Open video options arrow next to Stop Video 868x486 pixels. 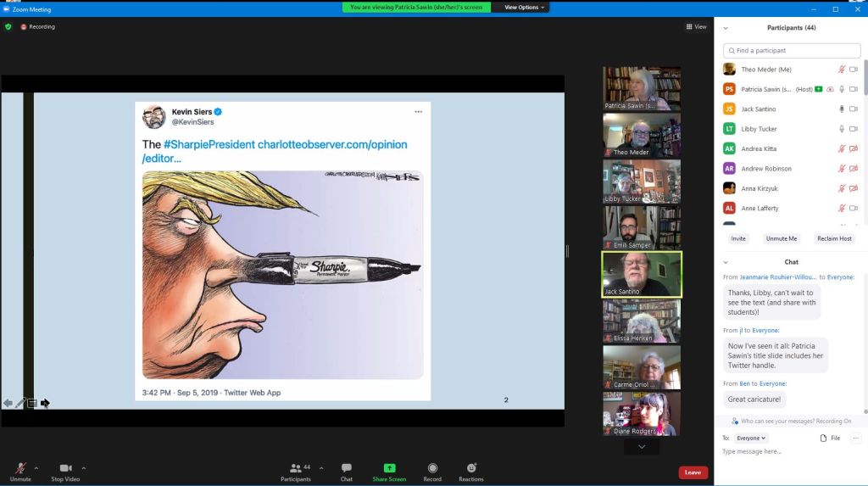[83, 467]
